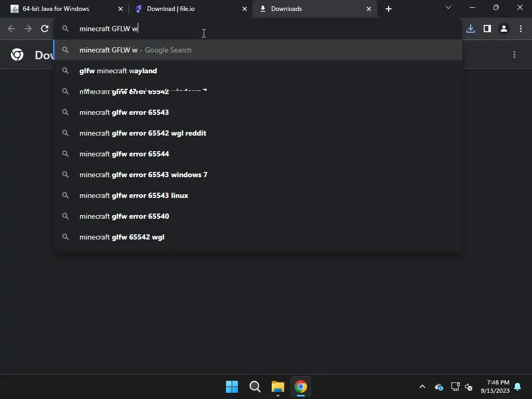Click the Chrome taskbar icon

[x=301, y=387]
